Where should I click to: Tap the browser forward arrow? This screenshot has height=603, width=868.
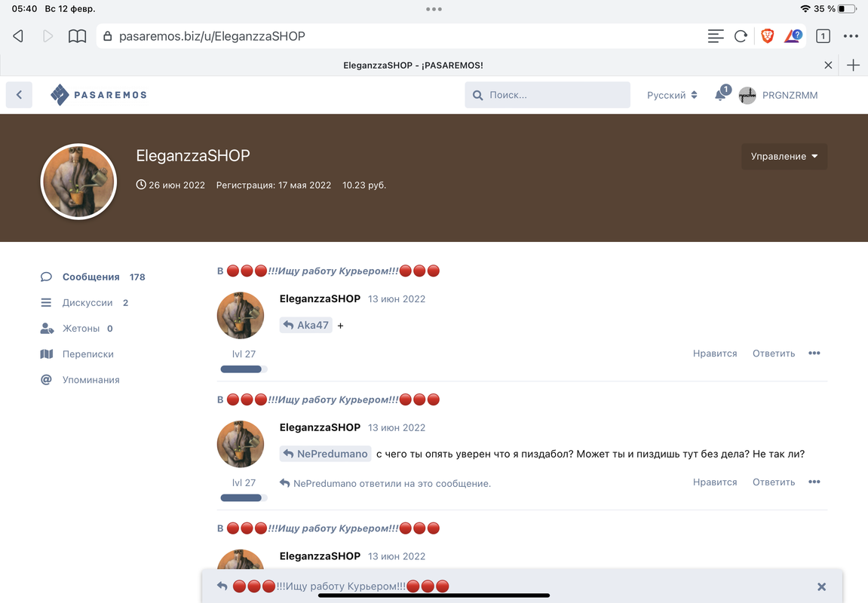tap(48, 36)
